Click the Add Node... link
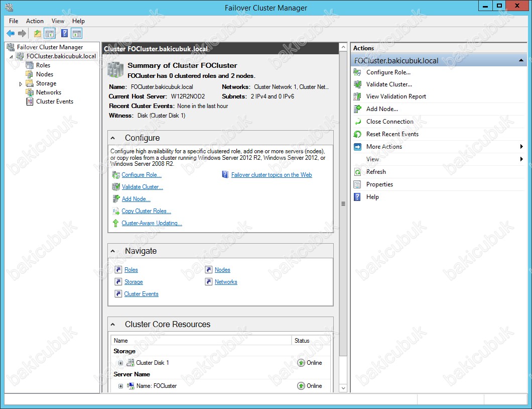The height and width of the screenshot is (409, 532). click(136, 199)
